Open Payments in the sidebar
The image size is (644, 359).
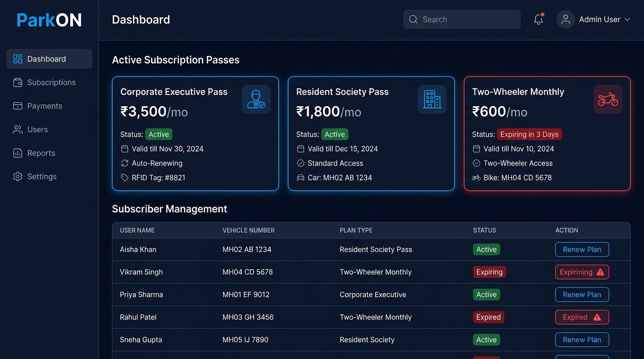[x=49, y=106]
